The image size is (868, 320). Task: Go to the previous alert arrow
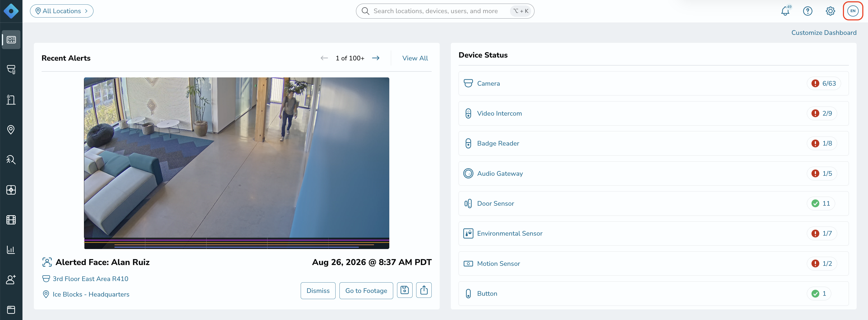coord(324,58)
